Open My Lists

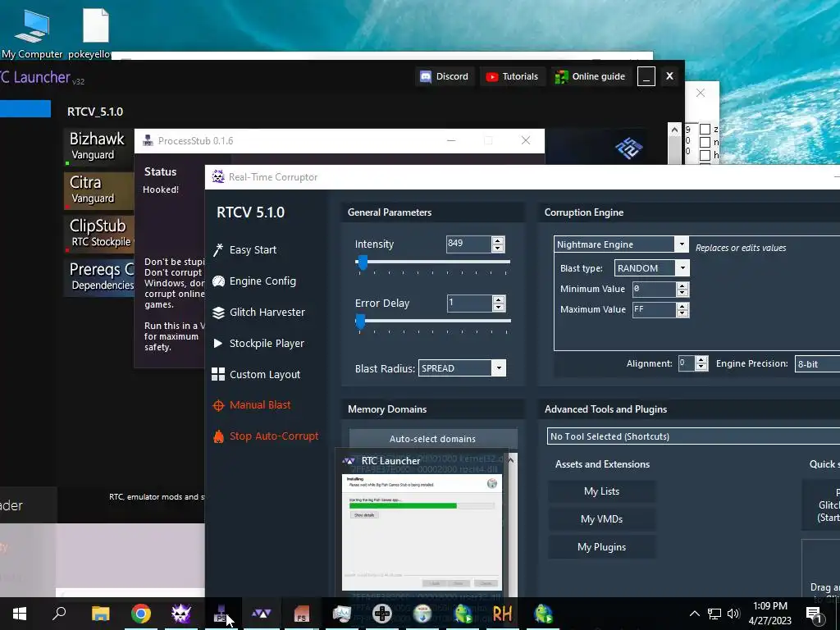pos(601,491)
